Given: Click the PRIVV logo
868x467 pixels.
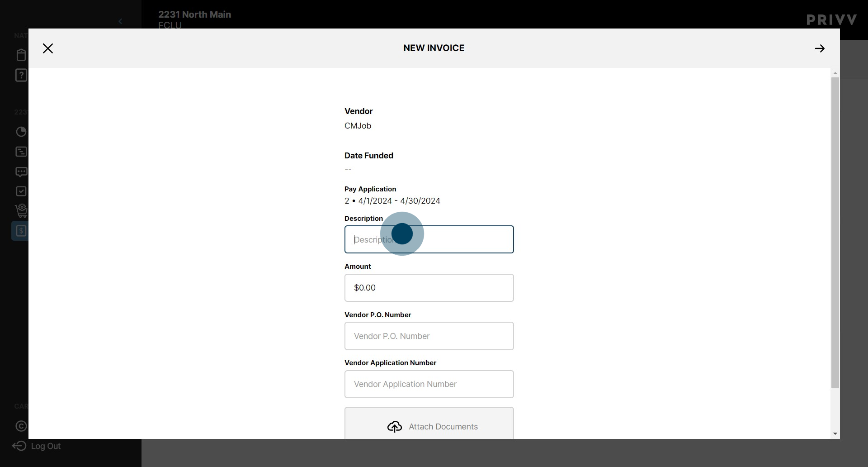Looking at the screenshot, I should [x=832, y=20].
